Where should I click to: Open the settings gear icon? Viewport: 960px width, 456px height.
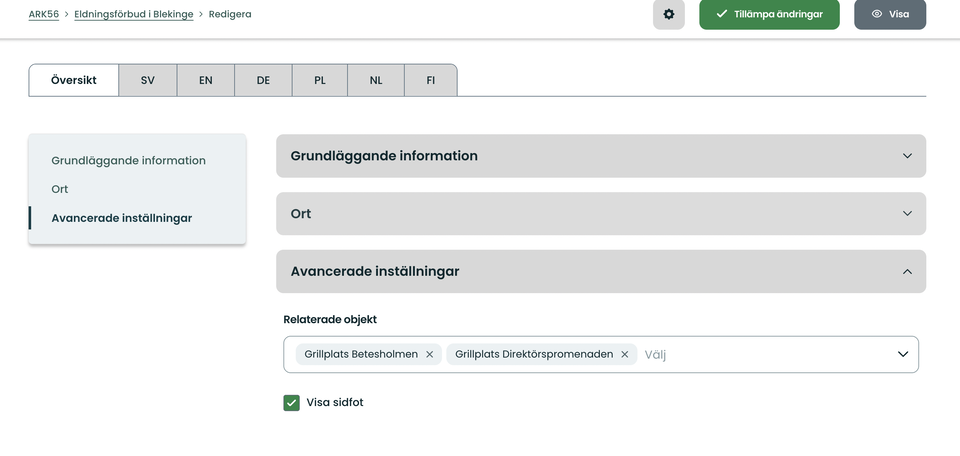click(x=669, y=14)
